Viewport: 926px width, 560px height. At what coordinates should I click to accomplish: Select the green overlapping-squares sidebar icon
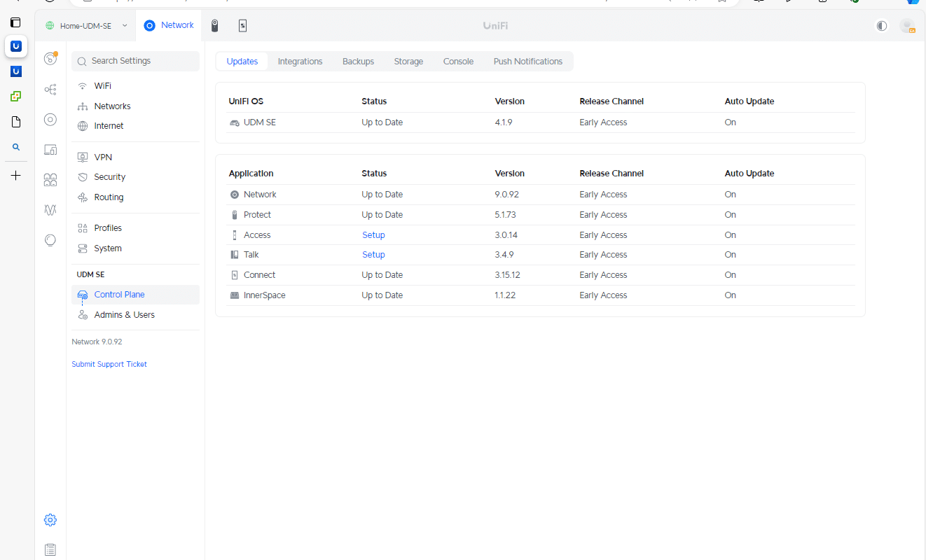click(x=15, y=97)
